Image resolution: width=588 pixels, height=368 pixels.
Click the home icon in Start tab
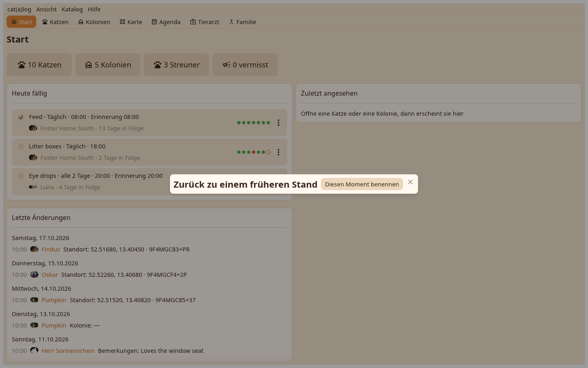click(x=14, y=22)
